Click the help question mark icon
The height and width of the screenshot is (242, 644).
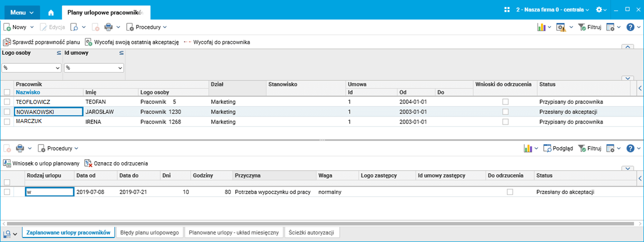tap(630, 27)
